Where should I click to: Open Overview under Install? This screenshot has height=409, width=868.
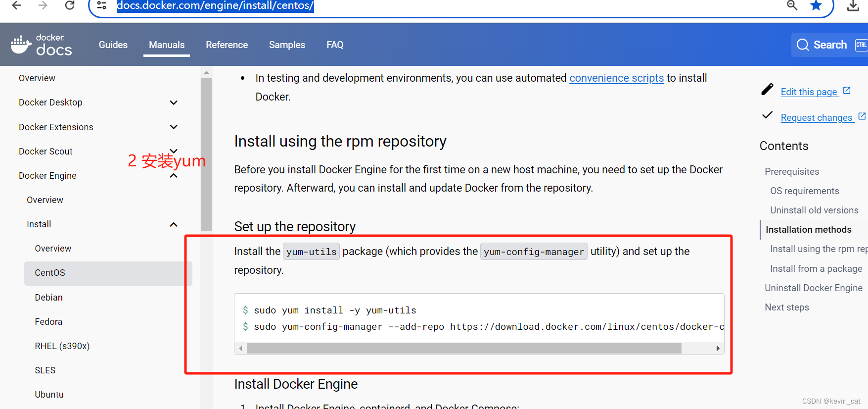53,249
